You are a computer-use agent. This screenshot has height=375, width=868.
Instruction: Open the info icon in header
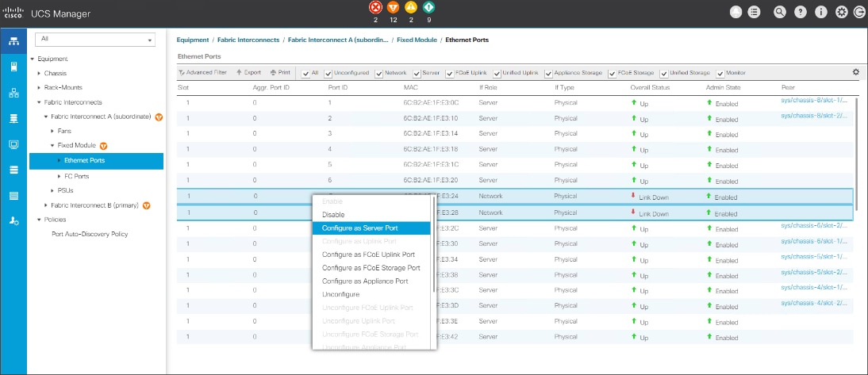click(821, 13)
